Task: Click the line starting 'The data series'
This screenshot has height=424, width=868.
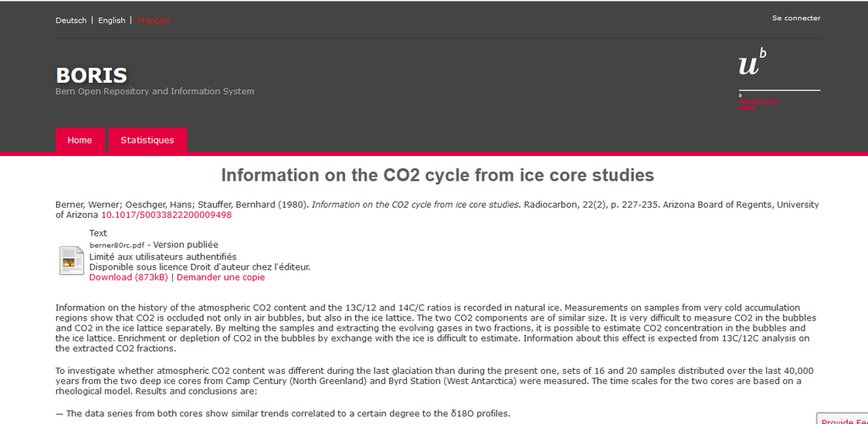Action: [x=282, y=414]
